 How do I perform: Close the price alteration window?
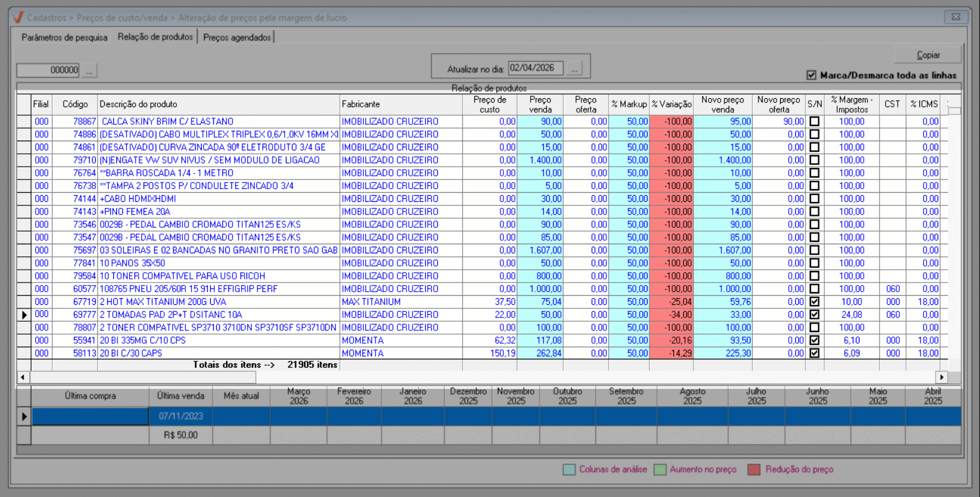pos(956,17)
